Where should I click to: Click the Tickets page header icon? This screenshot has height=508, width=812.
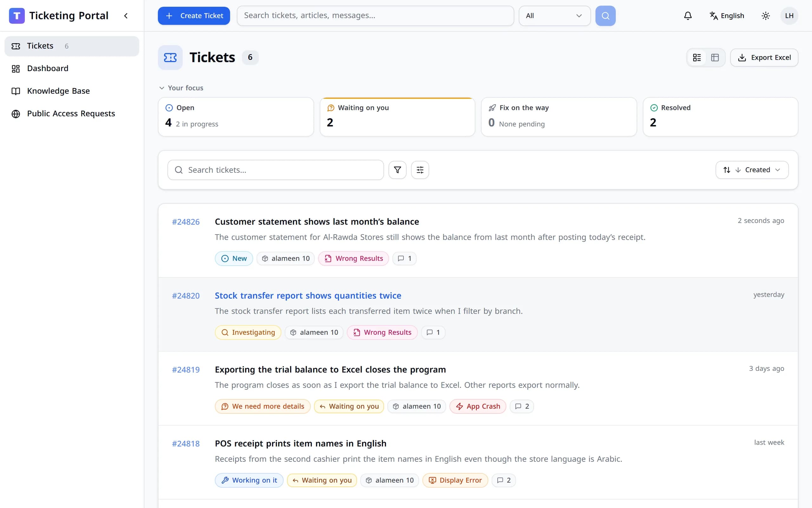pos(170,57)
